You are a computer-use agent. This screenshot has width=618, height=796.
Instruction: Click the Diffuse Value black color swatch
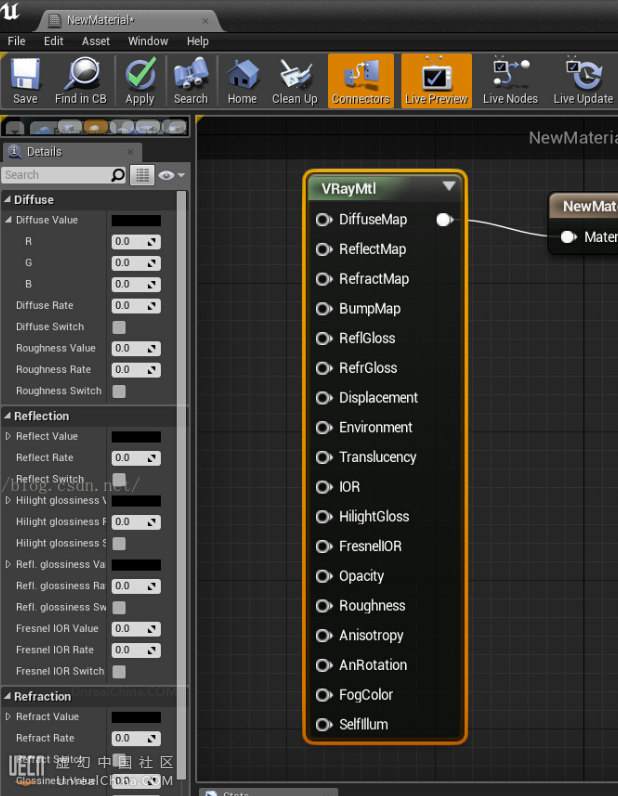pos(136,220)
